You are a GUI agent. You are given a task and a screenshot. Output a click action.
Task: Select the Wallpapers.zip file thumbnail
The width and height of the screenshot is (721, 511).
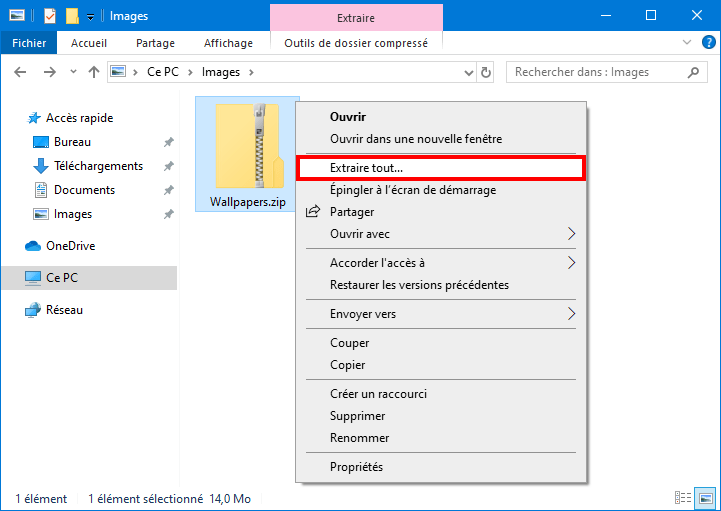click(x=248, y=150)
